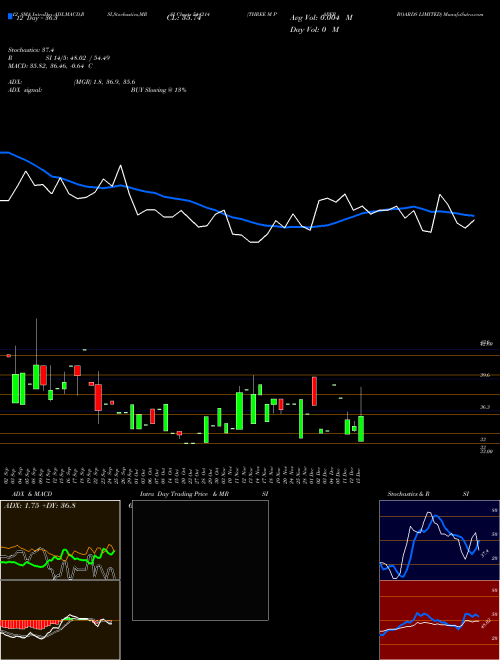Viewport: 500px width, 660px height.
Task: Open the blue-background Stochastics chart panel
Action: click(439, 540)
